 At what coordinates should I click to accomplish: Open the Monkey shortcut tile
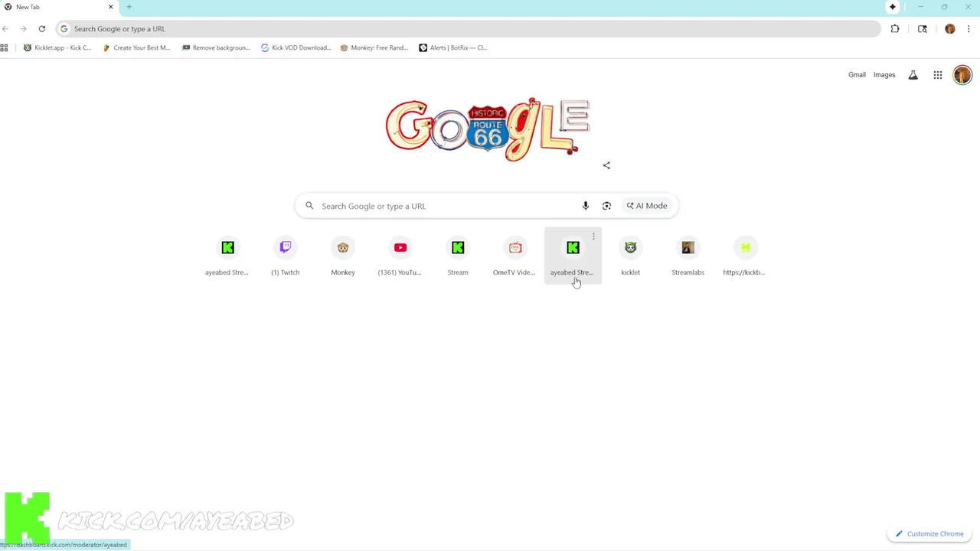(343, 256)
